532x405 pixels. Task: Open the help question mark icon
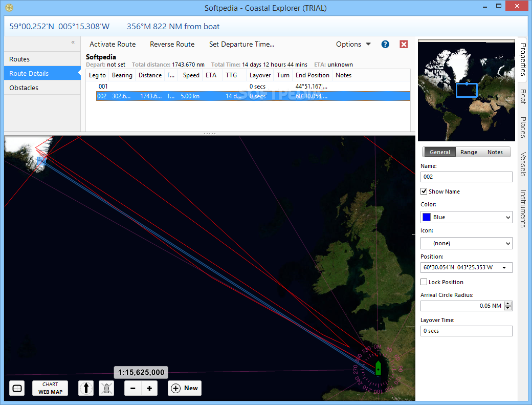385,44
